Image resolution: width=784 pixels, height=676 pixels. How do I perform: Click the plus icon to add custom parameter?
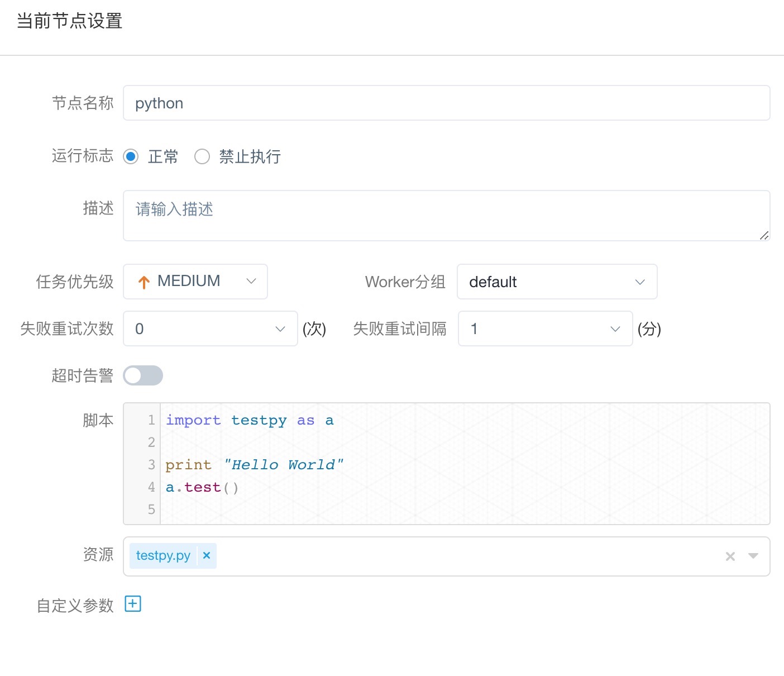pyautogui.click(x=133, y=604)
